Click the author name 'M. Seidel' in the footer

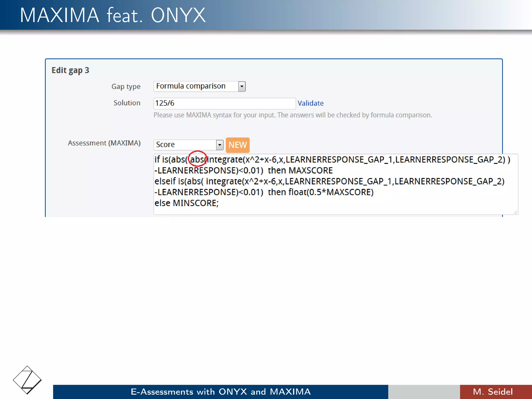[x=493, y=392]
